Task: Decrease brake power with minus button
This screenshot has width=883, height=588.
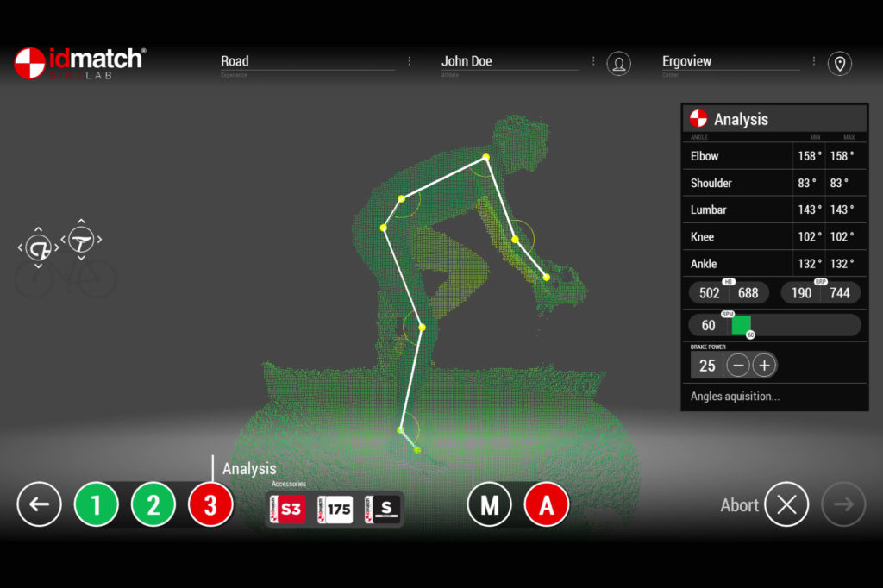Action: pyautogui.click(x=738, y=366)
